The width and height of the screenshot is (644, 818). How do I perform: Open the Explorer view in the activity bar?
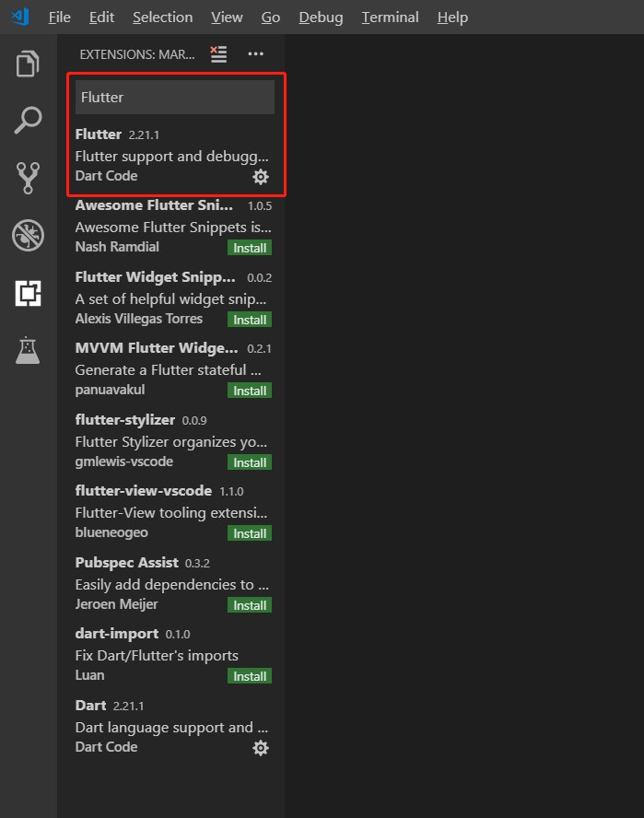28,64
